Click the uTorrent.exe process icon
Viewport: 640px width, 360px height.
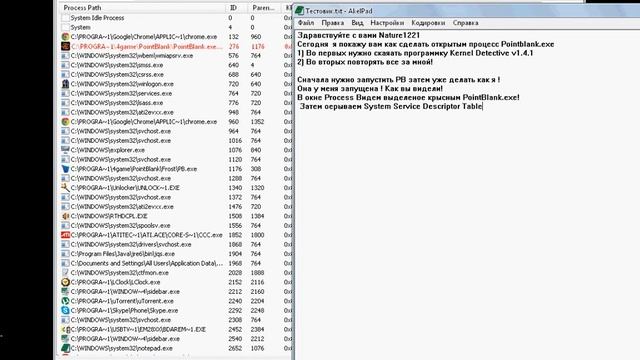[x=65, y=301]
